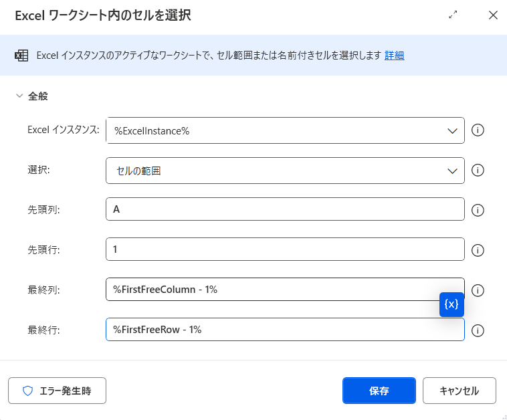This screenshot has height=420, width=507.
Task: Focus the 先頭行 input containing 1
Action: pos(285,249)
